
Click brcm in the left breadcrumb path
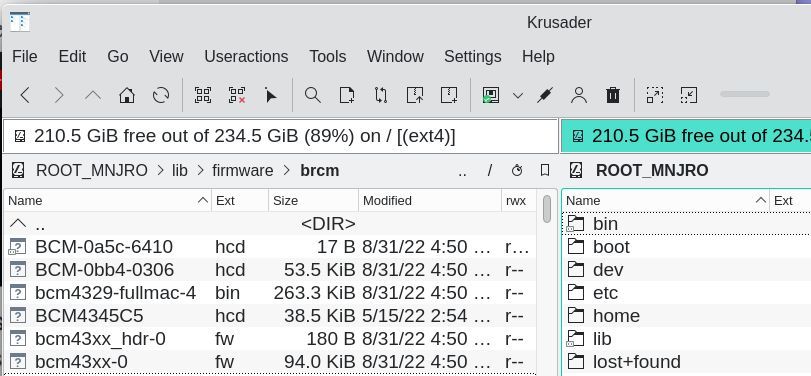coord(320,170)
